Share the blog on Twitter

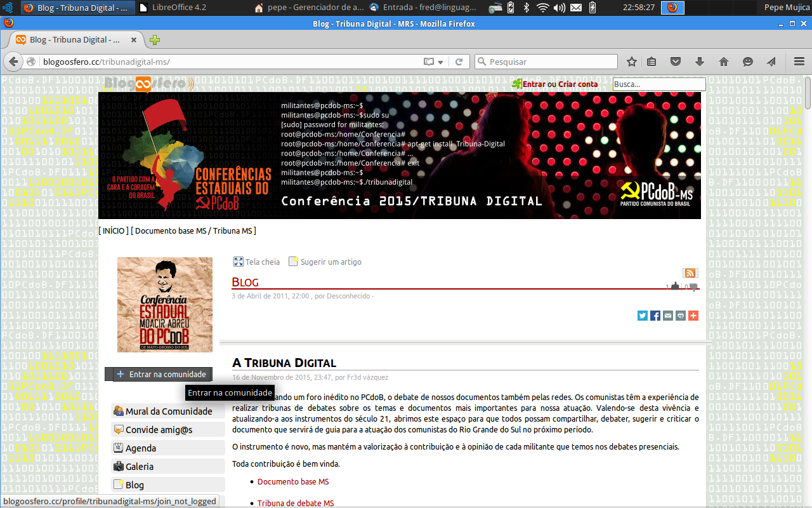tap(643, 316)
